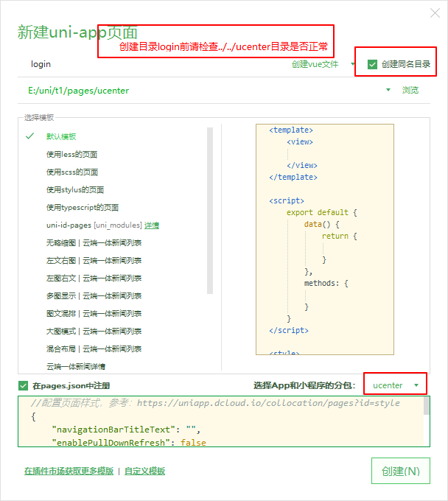448x501 pixels.
Task: Select 左文右图 | 云端一体新闻列表 template
Action: pyautogui.click(x=94, y=261)
